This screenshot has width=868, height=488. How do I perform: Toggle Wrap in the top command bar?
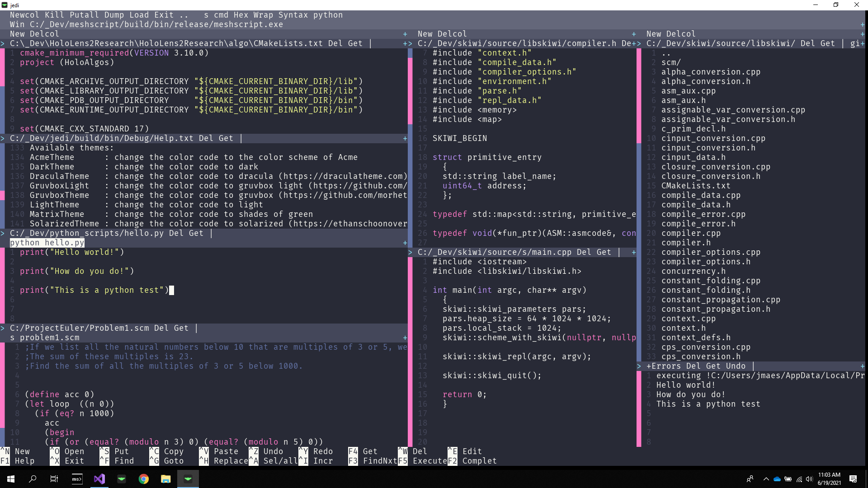pos(263,15)
